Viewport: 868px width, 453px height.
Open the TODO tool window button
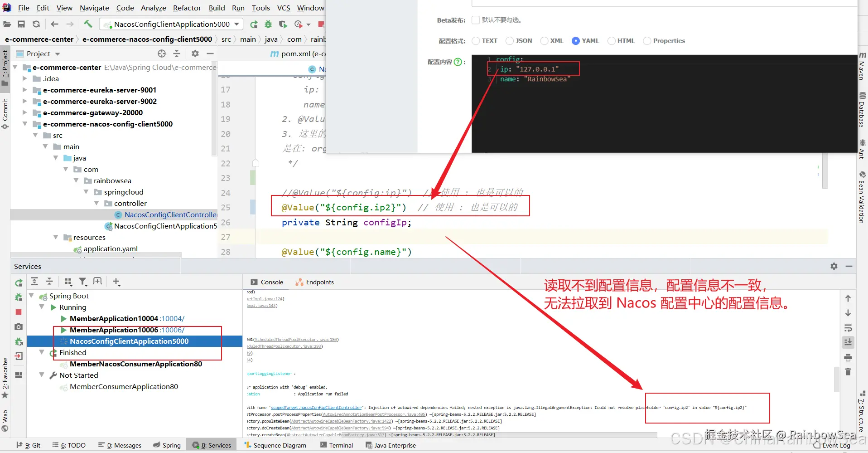tap(69, 445)
